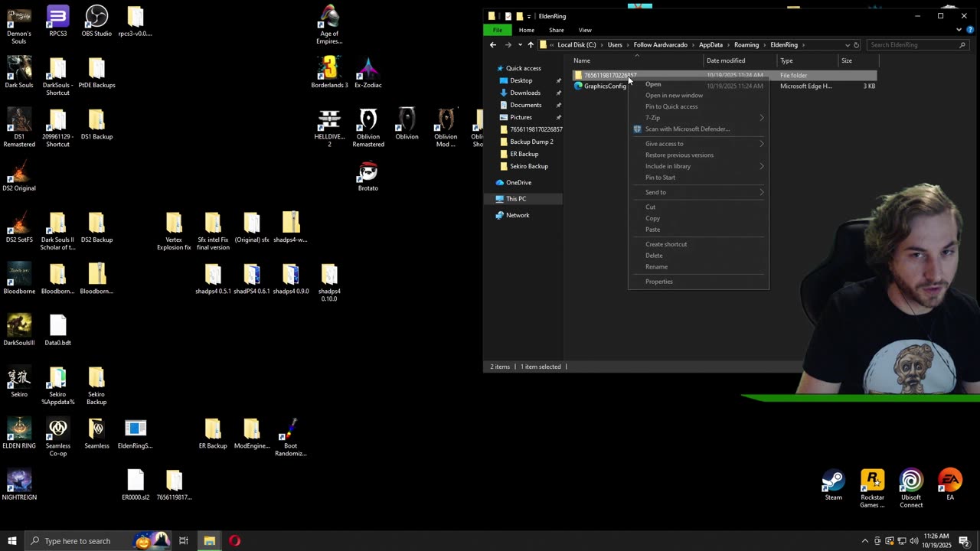Click the ELDEN RING game desktop icon

[19, 429]
